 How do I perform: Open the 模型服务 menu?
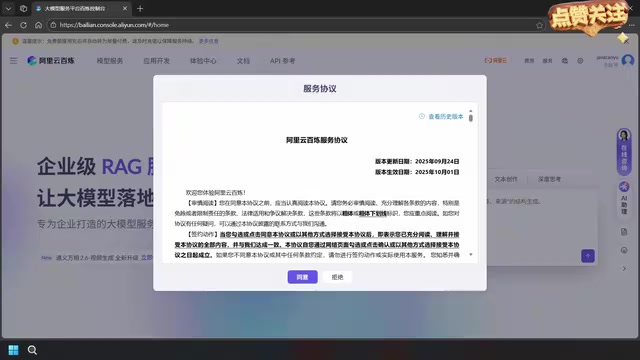[x=110, y=60]
